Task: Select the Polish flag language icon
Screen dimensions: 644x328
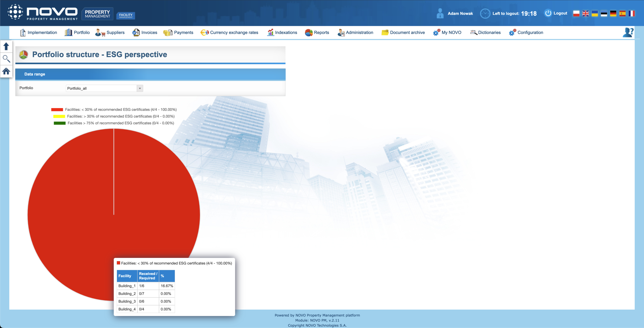Action: click(x=576, y=14)
